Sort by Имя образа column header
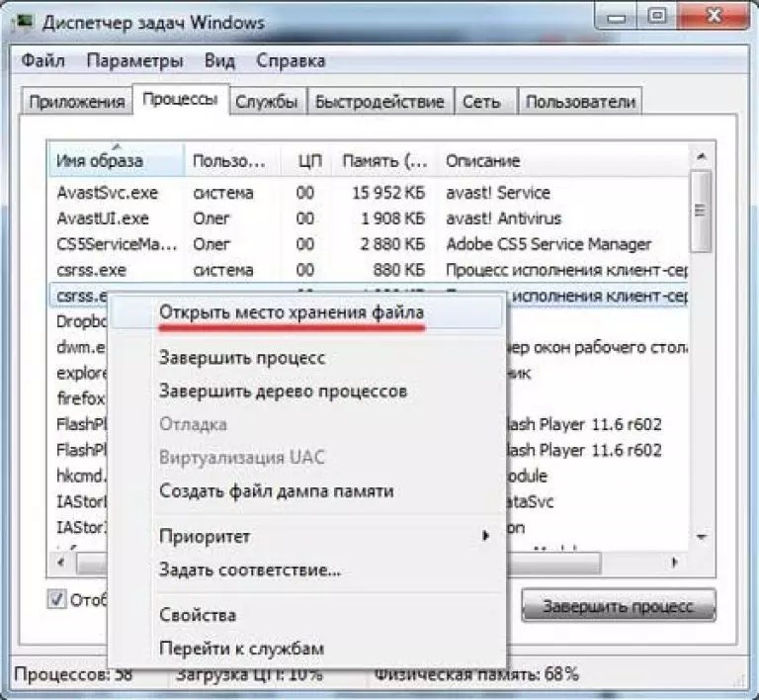This screenshot has height=700, width=759. (x=117, y=160)
